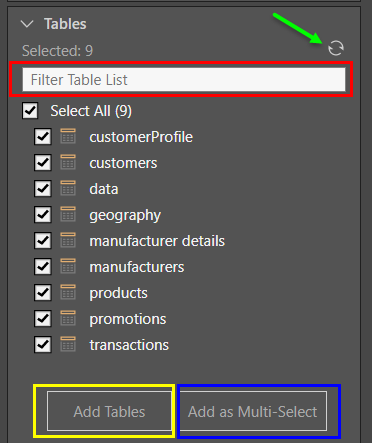Uncheck the Select All checkbox
The height and width of the screenshot is (443, 372).
coord(30,111)
